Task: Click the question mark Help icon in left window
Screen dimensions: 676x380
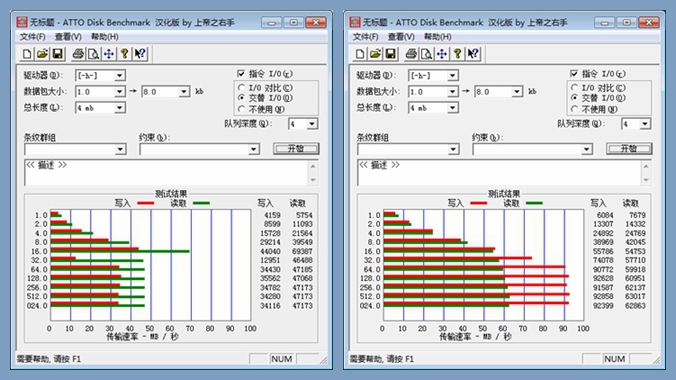Action: tap(125, 54)
